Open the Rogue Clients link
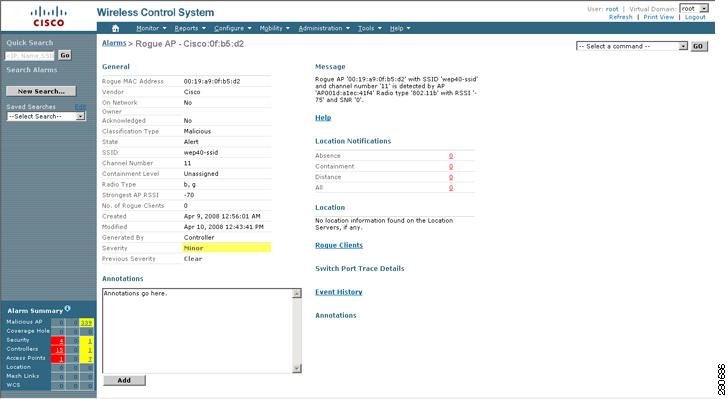The image size is (728, 399). pyautogui.click(x=339, y=245)
